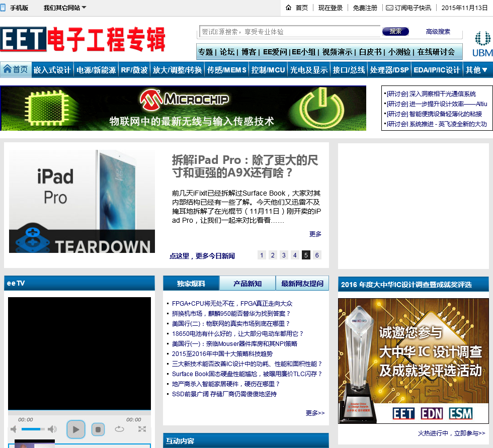This screenshot has width=493, height=448.
Task: Switch to slide 2 in news carousel
Action: point(273,255)
